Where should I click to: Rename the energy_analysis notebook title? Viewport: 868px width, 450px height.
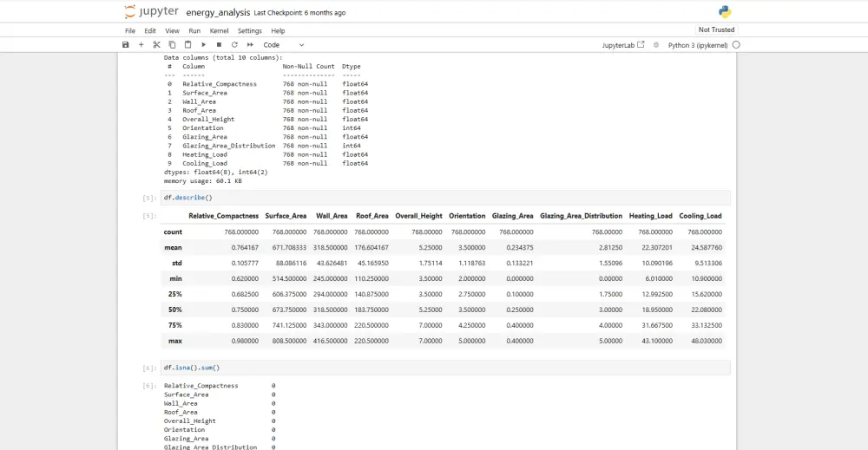pyautogui.click(x=217, y=13)
